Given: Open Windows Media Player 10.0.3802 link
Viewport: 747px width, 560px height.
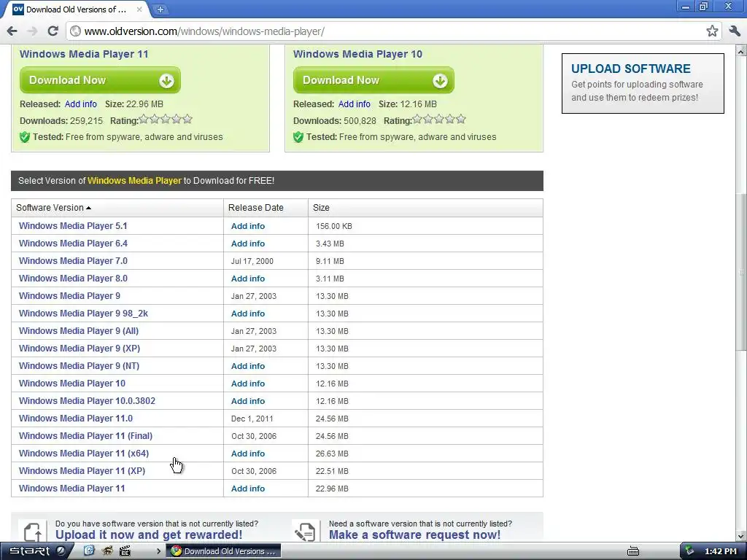Looking at the screenshot, I should point(88,401).
